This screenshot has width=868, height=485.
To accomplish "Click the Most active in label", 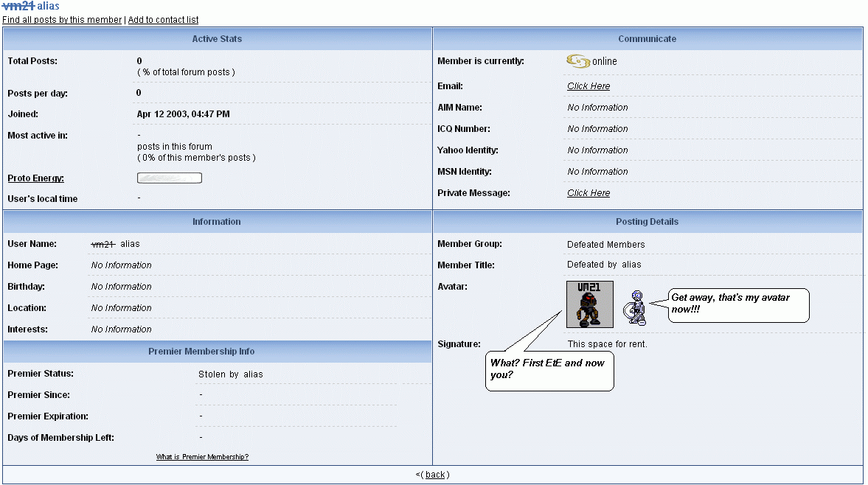I will point(38,136).
